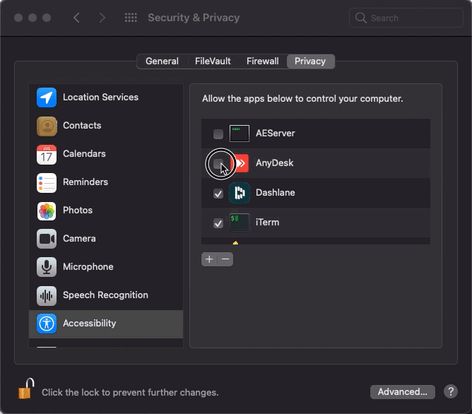Screen dimensions: 472x414
Task: Open the Photos privacy category
Action: click(x=106, y=211)
